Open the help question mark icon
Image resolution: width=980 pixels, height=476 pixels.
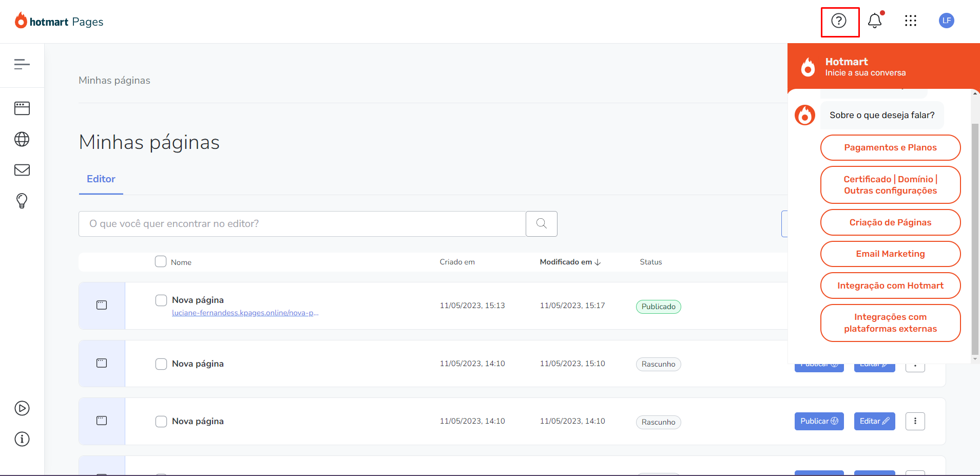839,21
